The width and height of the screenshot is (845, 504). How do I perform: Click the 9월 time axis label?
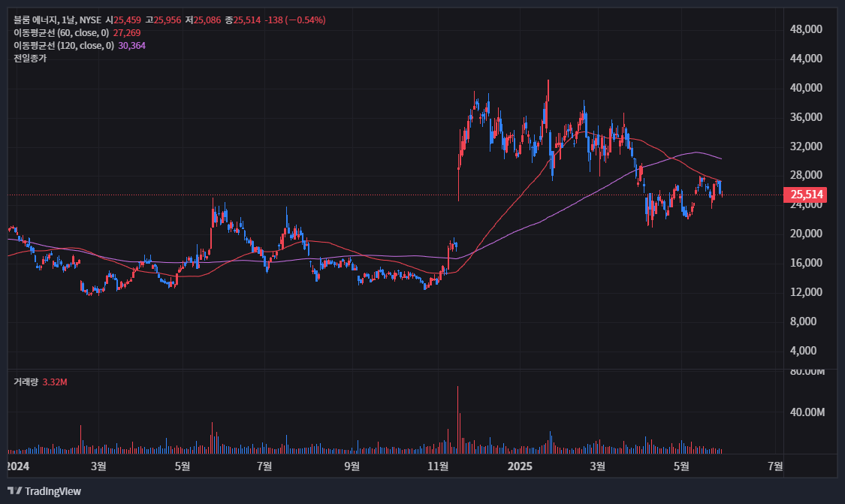coord(352,466)
